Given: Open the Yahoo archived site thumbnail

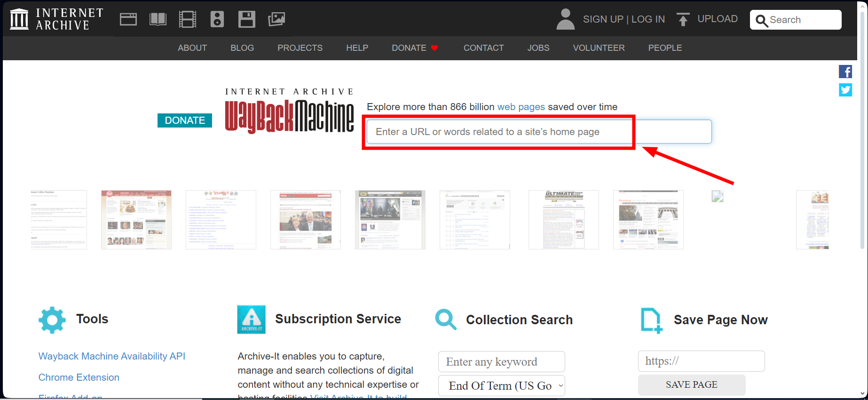Looking at the screenshot, I should tap(221, 220).
